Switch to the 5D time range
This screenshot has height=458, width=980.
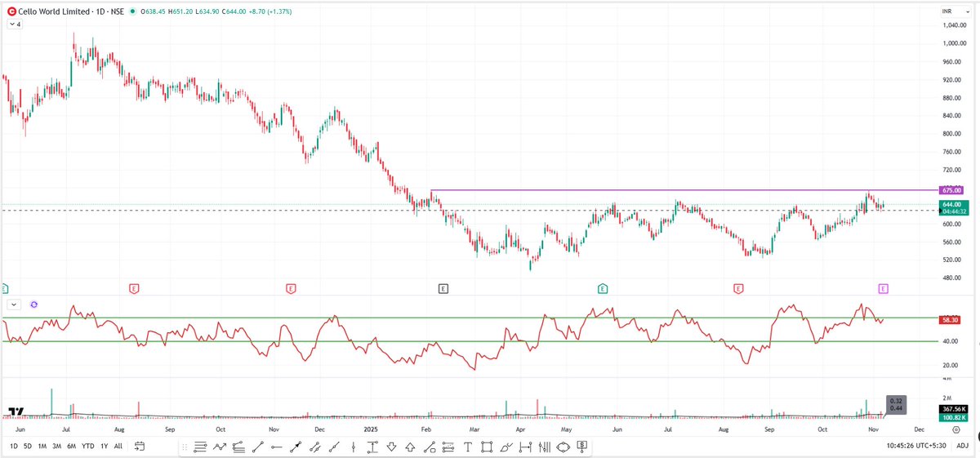click(x=27, y=446)
